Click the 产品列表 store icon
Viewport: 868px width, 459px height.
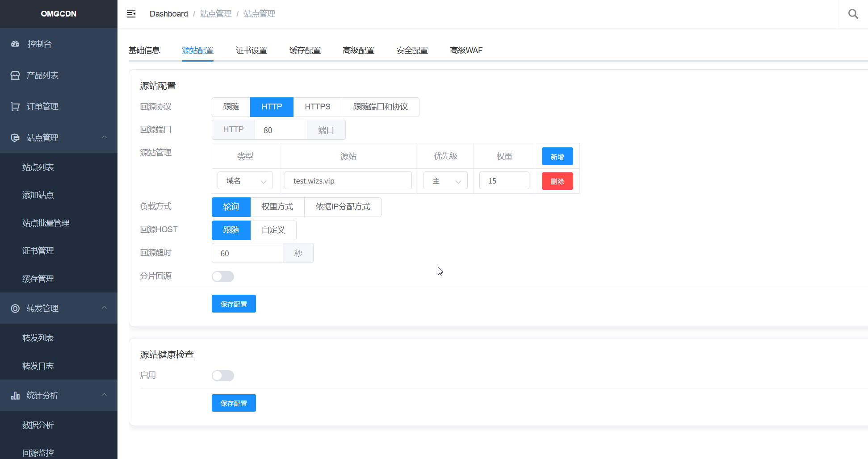coord(15,75)
